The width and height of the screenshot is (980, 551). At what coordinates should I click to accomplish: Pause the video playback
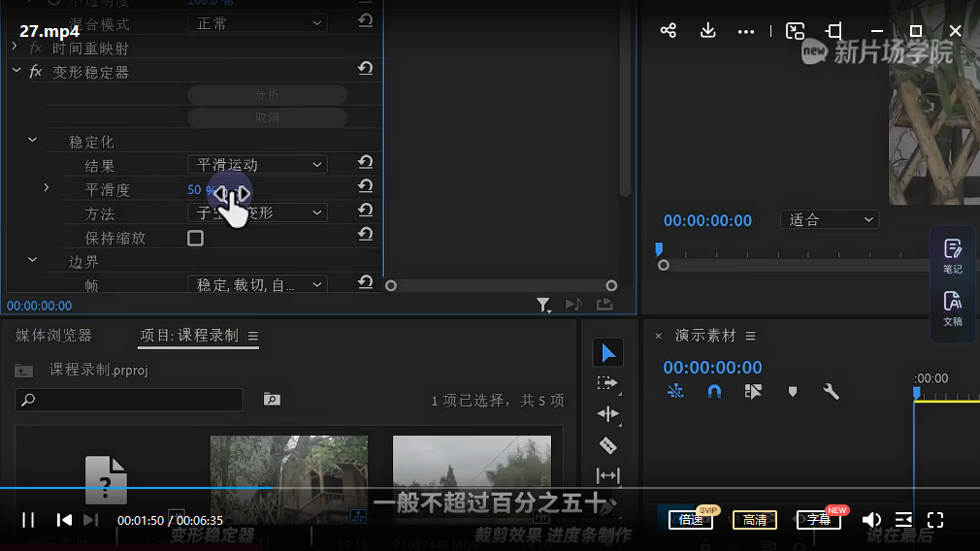pyautogui.click(x=28, y=520)
